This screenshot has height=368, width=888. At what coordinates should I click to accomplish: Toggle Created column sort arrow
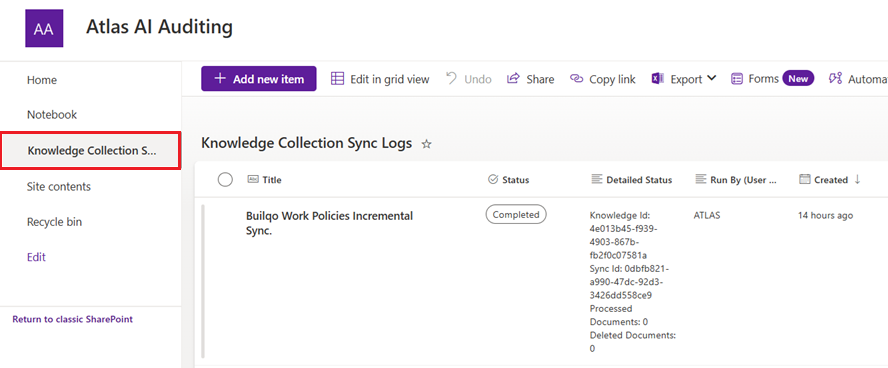click(857, 179)
